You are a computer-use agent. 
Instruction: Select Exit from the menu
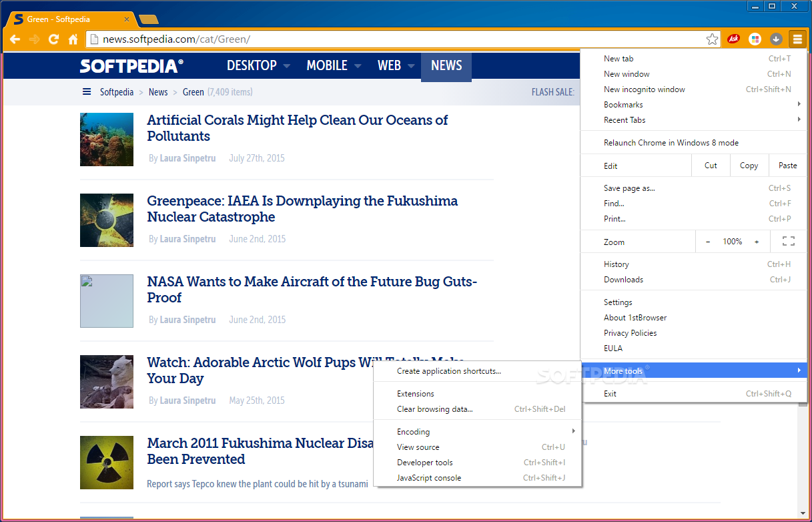tap(694, 394)
